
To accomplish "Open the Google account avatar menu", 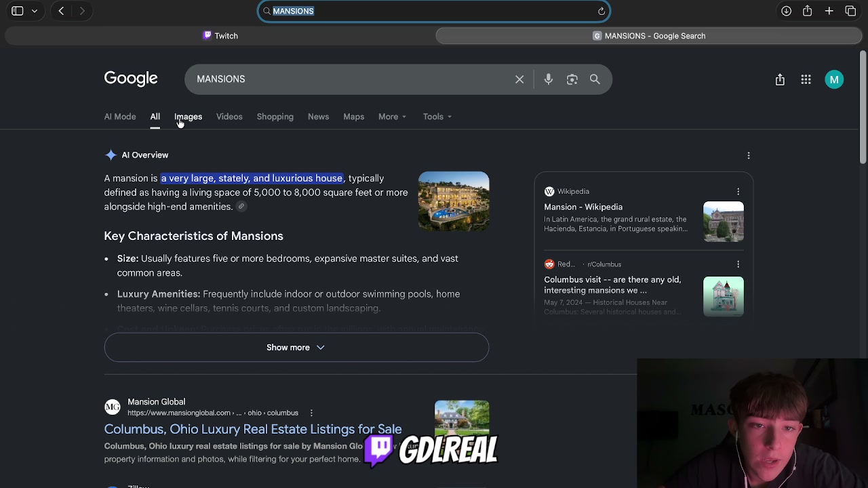I will tap(834, 79).
